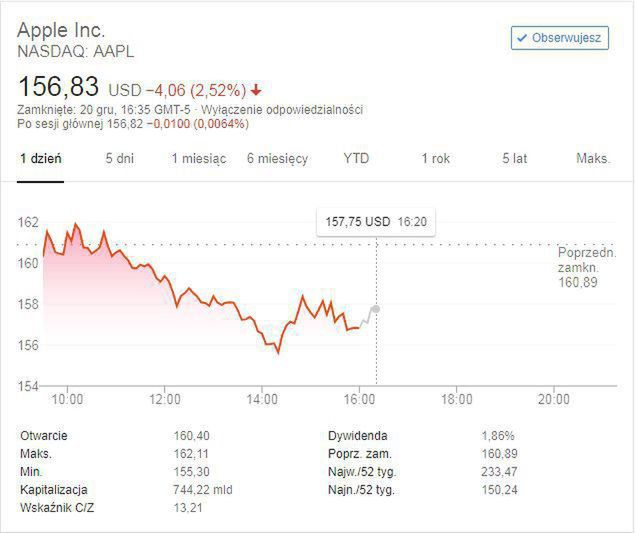
Task: Open the 5 lat chart range
Action: [x=514, y=159]
